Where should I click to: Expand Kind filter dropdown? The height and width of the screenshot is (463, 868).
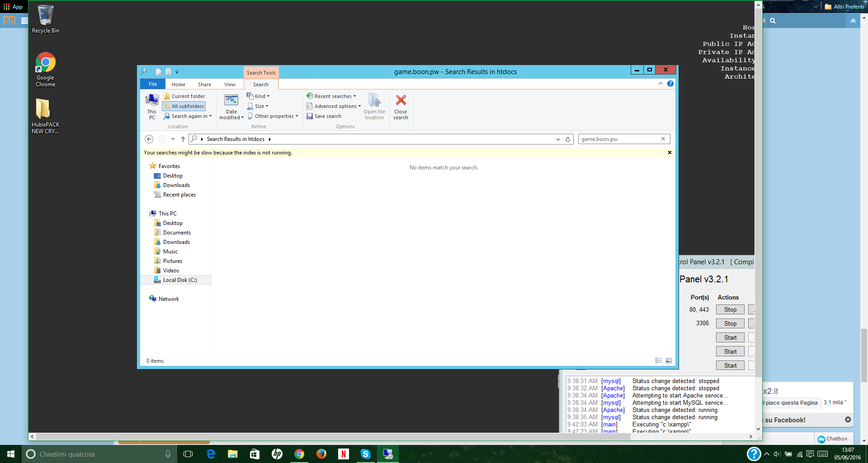point(258,96)
